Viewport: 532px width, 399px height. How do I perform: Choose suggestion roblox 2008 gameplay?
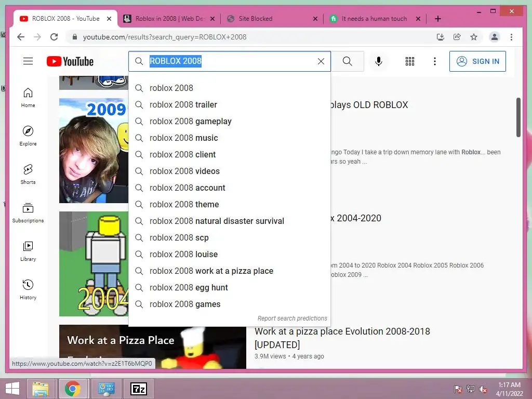point(230,121)
